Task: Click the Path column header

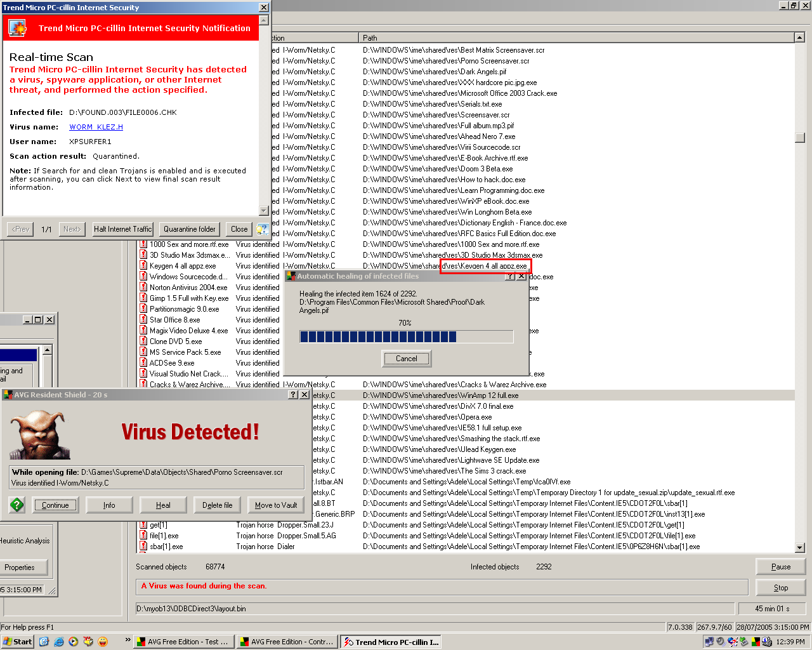Action: point(577,37)
